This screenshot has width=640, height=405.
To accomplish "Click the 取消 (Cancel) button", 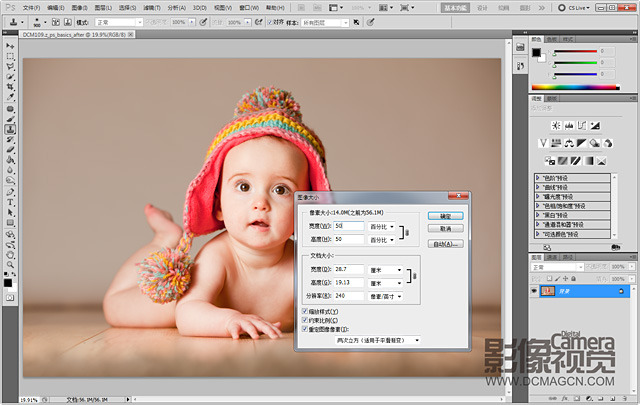I will pos(445,228).
